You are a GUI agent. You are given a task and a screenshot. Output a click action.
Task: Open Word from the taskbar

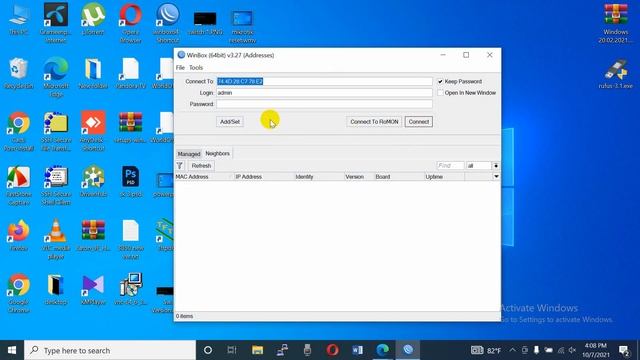(x=357, y=350)
